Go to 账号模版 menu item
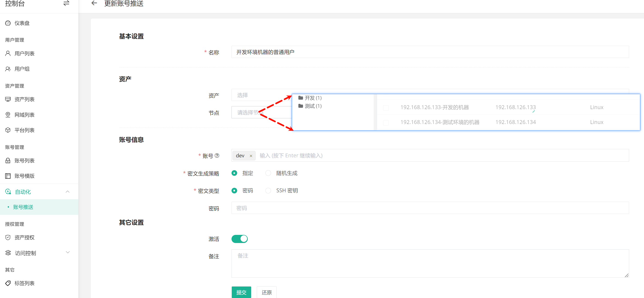This screenshot has height=298, width=644. (24, 176)
